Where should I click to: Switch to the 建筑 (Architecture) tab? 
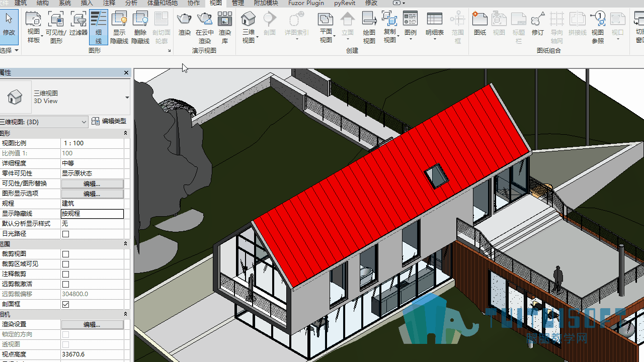click(x=21, y=3)
